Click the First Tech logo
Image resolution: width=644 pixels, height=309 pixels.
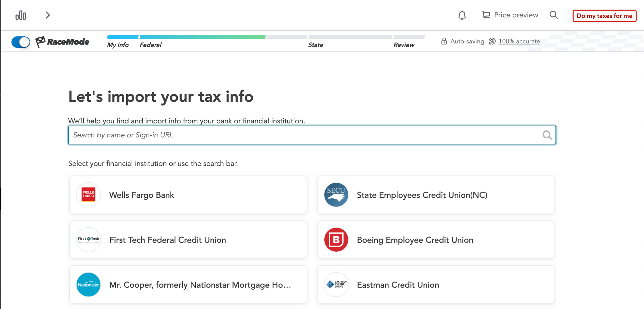(89, 240)
